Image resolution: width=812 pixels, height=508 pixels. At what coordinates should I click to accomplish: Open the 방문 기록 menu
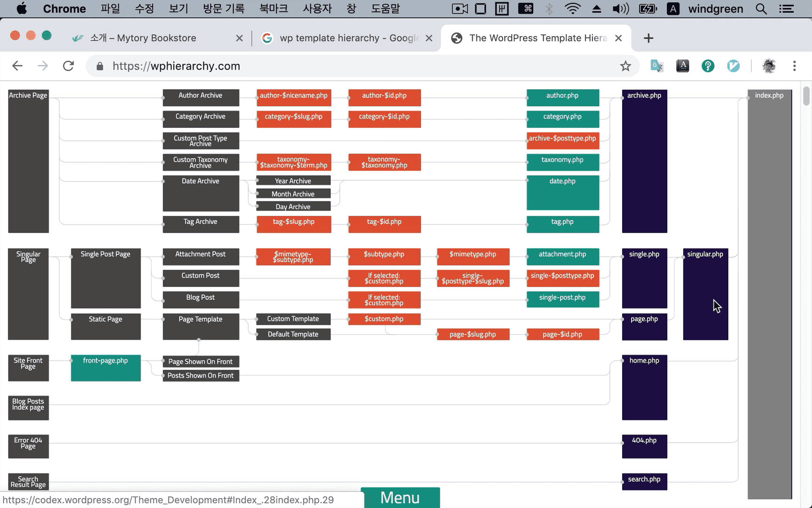(x=224, y=8)
